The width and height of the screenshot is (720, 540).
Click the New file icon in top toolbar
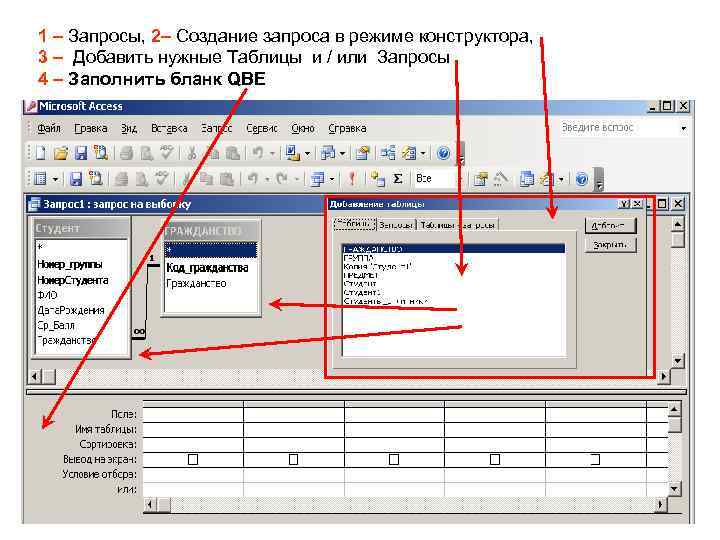[x=40, y=153]
